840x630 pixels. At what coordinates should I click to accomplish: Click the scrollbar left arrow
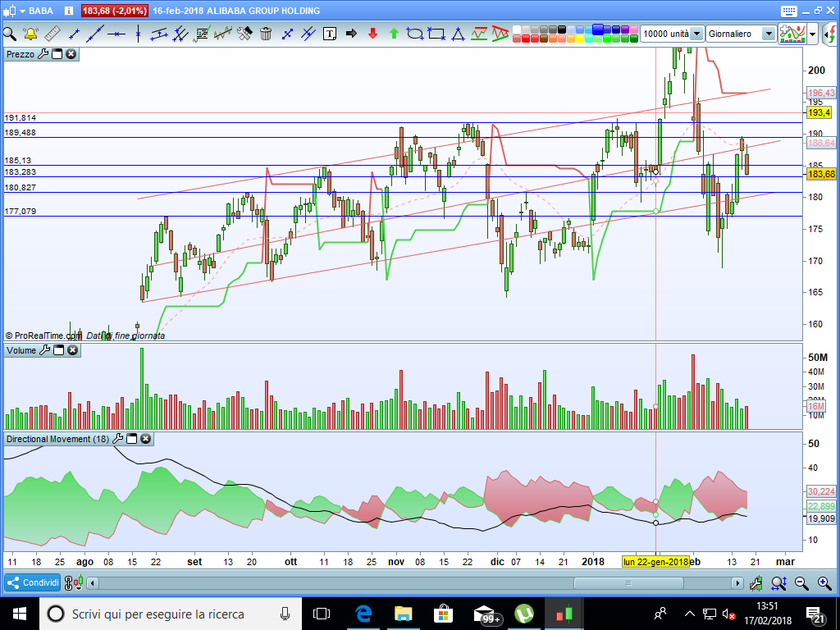coord(94,583)
